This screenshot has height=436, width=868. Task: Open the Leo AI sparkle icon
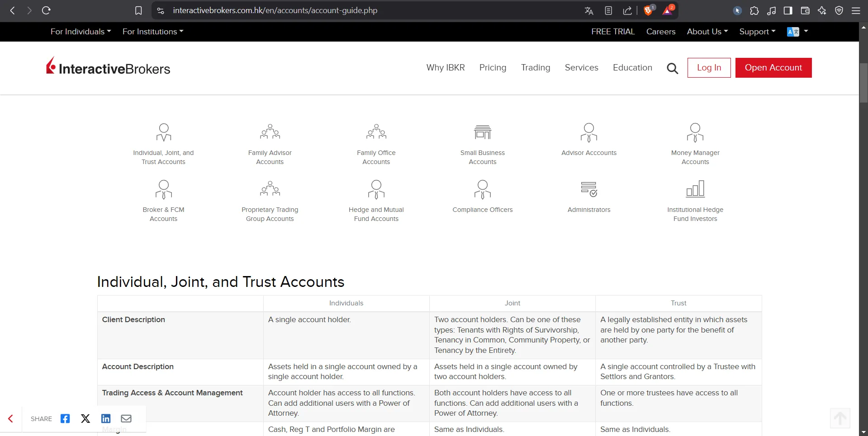click(x=822, y=10)
